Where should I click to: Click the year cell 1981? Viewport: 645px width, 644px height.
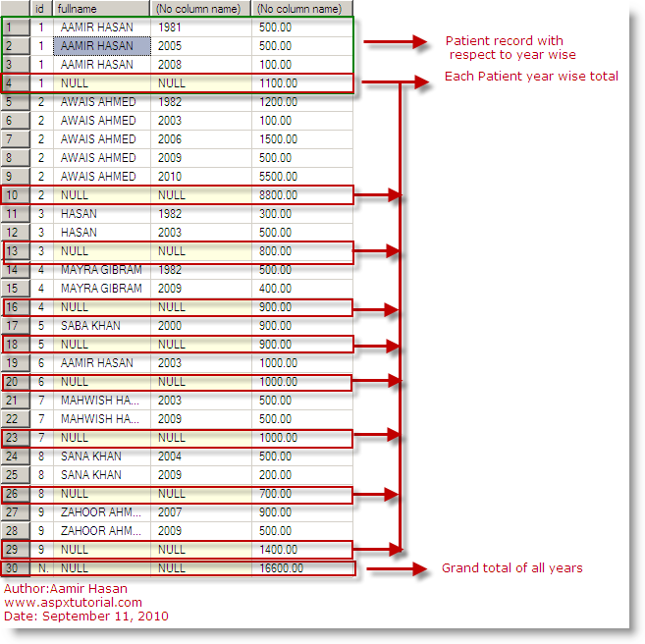point(201,27)
